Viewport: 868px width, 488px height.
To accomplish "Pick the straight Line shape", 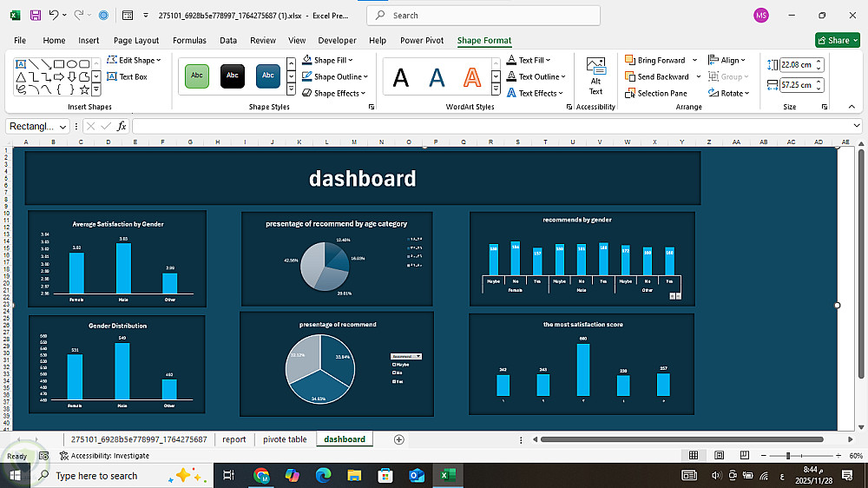I will 33,64.
